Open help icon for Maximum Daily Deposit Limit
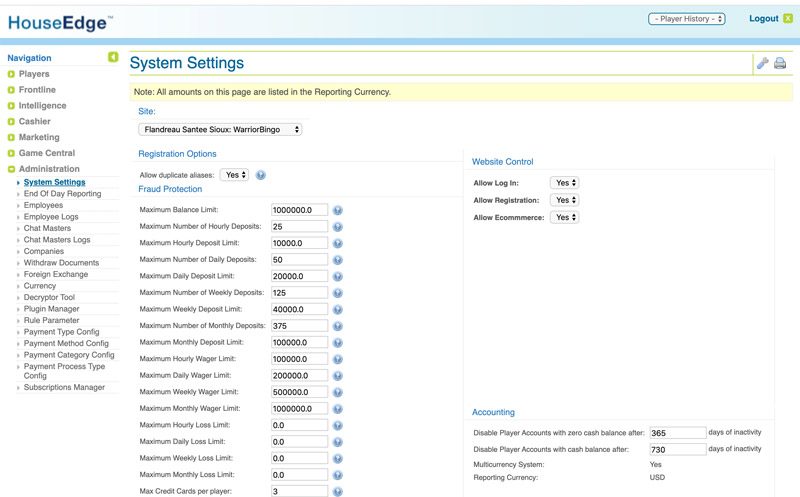This screenshot has width=800, height=497. [x=337, y=277]
